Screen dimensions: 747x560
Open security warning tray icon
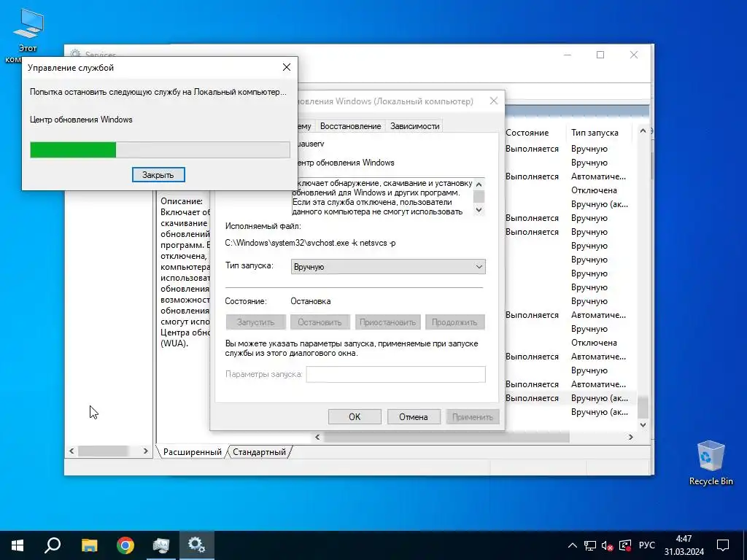tap(624, 545)
